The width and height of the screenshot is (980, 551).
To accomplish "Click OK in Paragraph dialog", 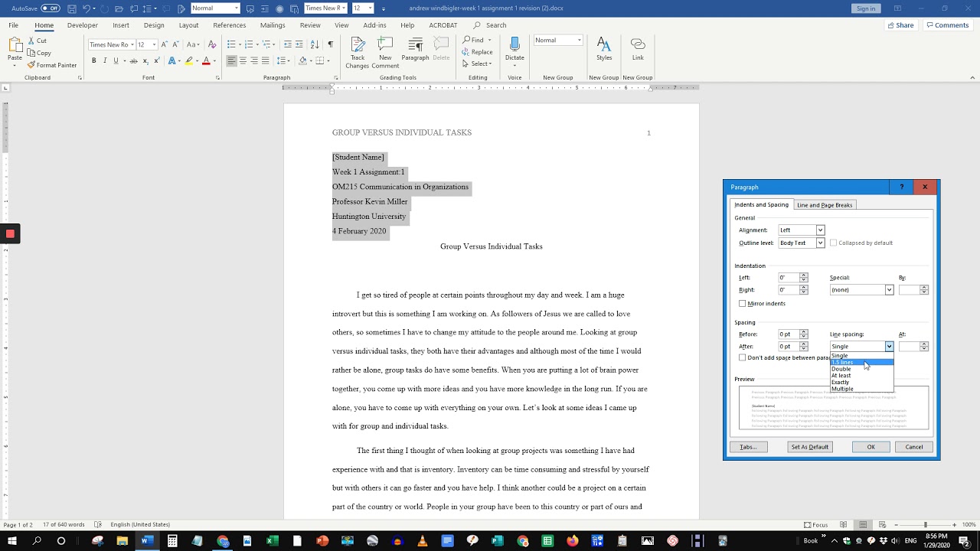I will (871, 447).
